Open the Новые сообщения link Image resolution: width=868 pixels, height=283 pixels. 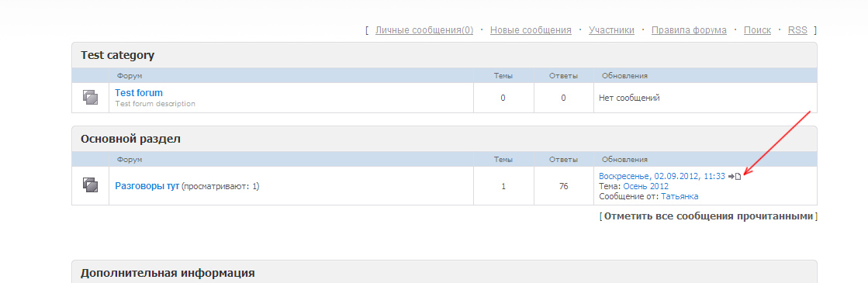pyautogui.click(x=531, y=30)
